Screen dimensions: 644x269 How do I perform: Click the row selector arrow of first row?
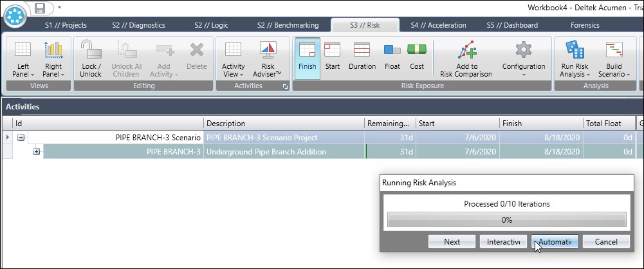[x=8, y=138]
